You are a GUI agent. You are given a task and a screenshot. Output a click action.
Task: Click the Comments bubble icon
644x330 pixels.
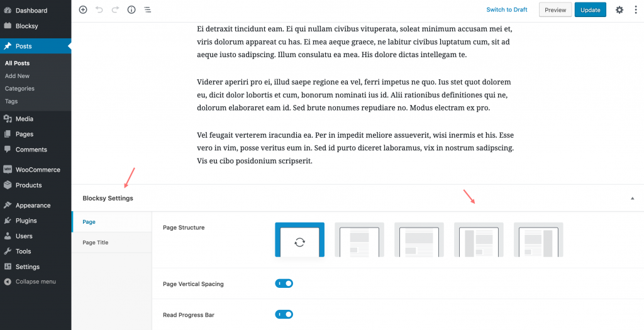(x=8, y=150)
